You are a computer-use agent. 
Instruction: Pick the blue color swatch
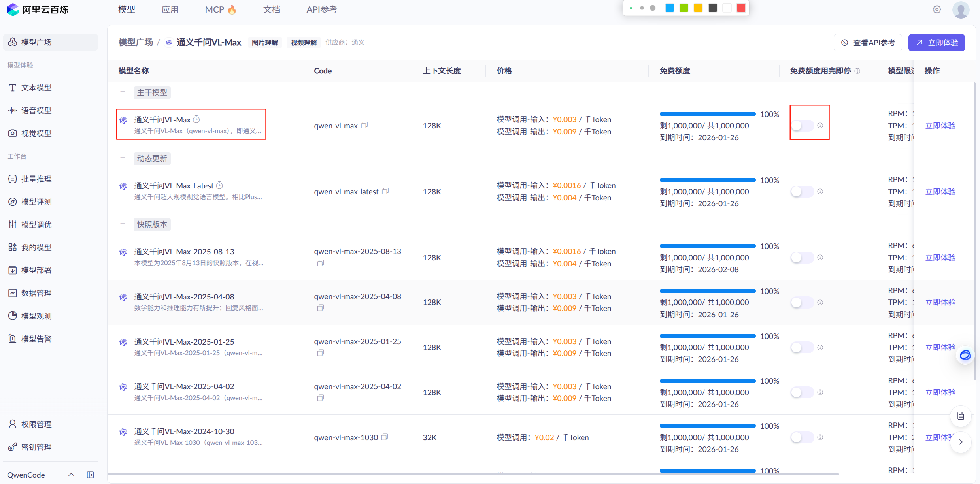669,8
